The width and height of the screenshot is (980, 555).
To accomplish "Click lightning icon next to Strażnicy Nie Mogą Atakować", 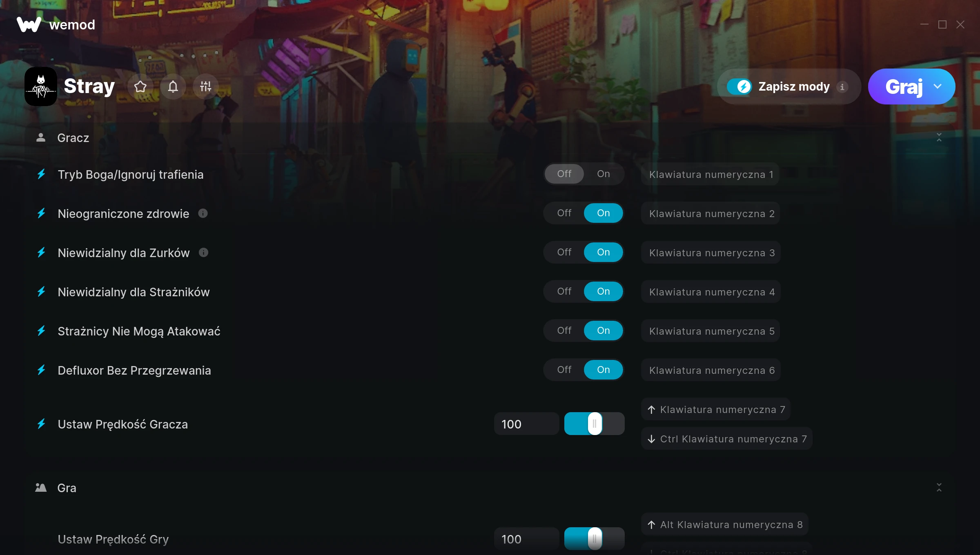I will tap(41, 331).
